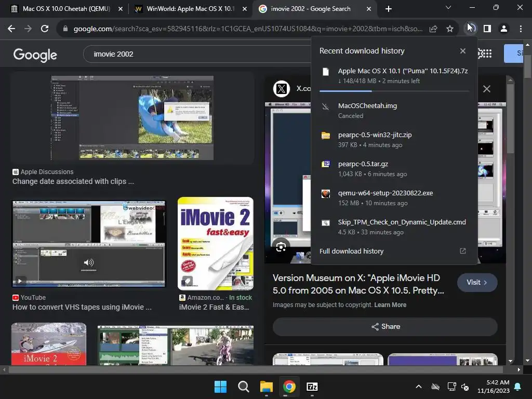Viewport: 532px width, 399px height.
Task: Click the pearpc-0.5.tar.gz file icon
Action: click(x=326, y=164)
